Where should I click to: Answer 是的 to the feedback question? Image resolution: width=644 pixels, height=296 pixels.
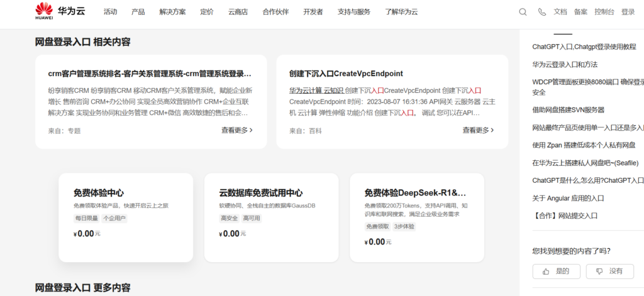coord(556,271)
